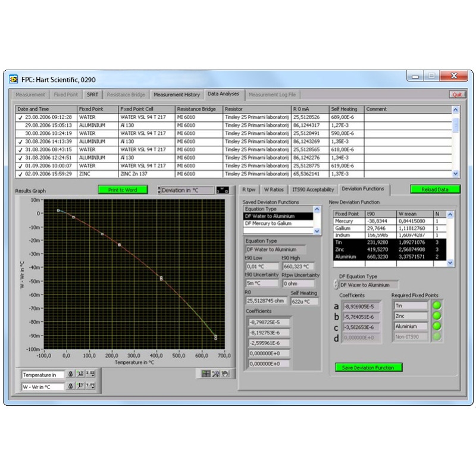Click the Print to Word button
This screenshot has height=476, width=476.
123,190
